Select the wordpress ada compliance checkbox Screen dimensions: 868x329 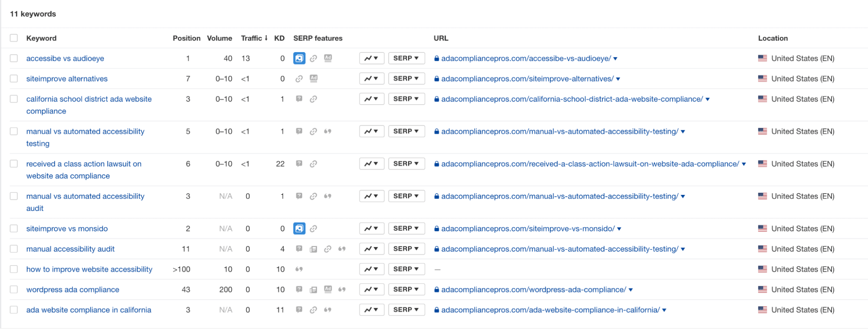pyautogui.click(x=14, y=290)
